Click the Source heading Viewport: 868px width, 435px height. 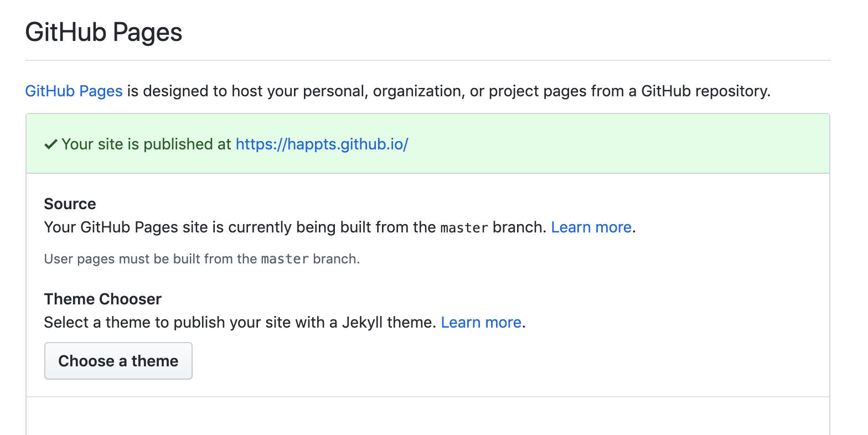coord(70,204)
